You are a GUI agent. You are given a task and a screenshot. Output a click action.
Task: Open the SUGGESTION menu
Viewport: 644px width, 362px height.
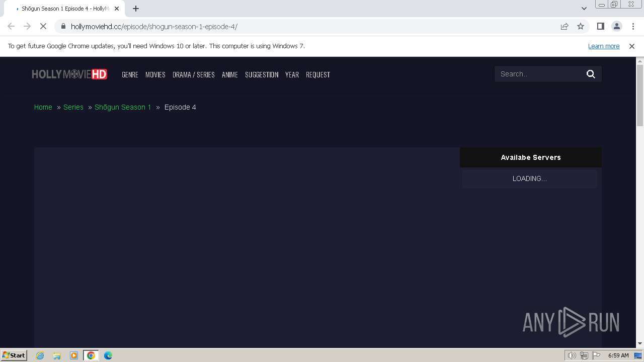262,74
